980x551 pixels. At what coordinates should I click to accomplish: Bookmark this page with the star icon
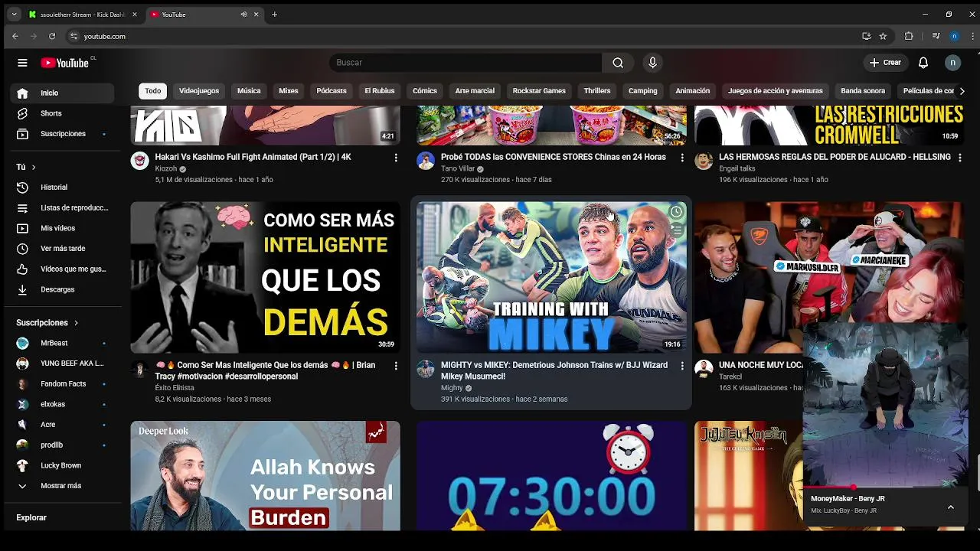tap(883, 36)
